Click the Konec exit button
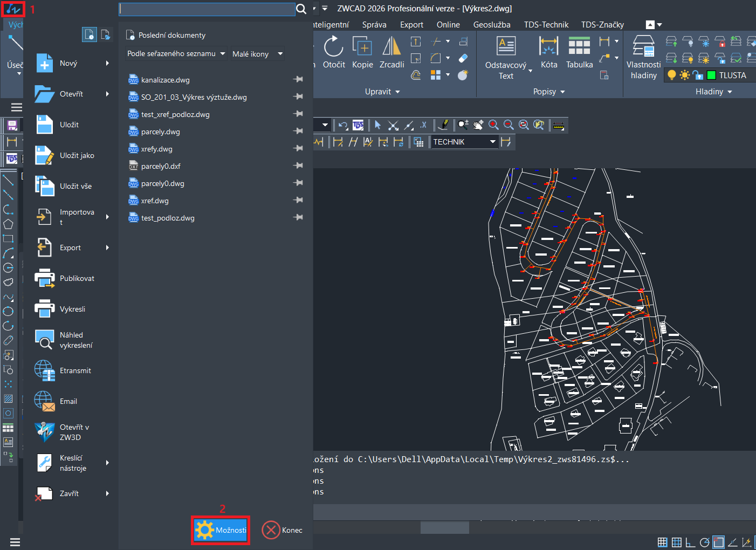 [282, 530]
